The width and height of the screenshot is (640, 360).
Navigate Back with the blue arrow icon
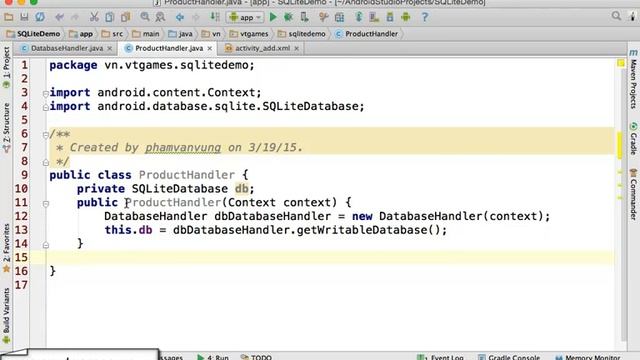click(180, 17)
